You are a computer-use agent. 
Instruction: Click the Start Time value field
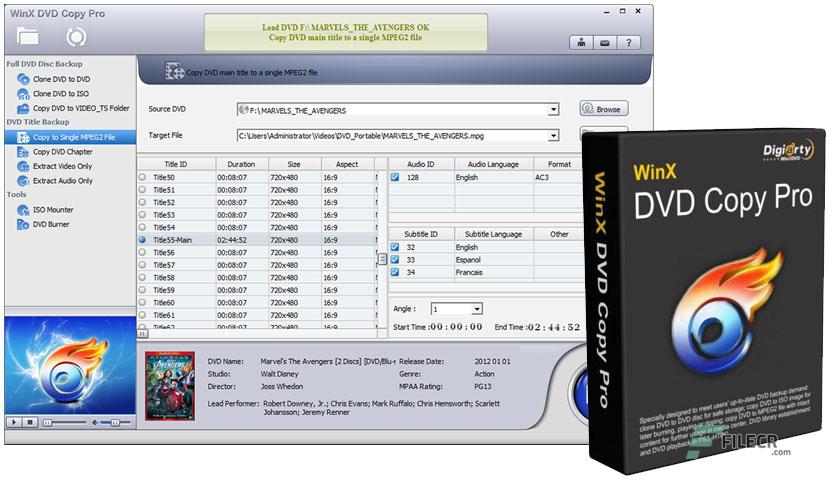pyautogui.click(x=456, y=327)
